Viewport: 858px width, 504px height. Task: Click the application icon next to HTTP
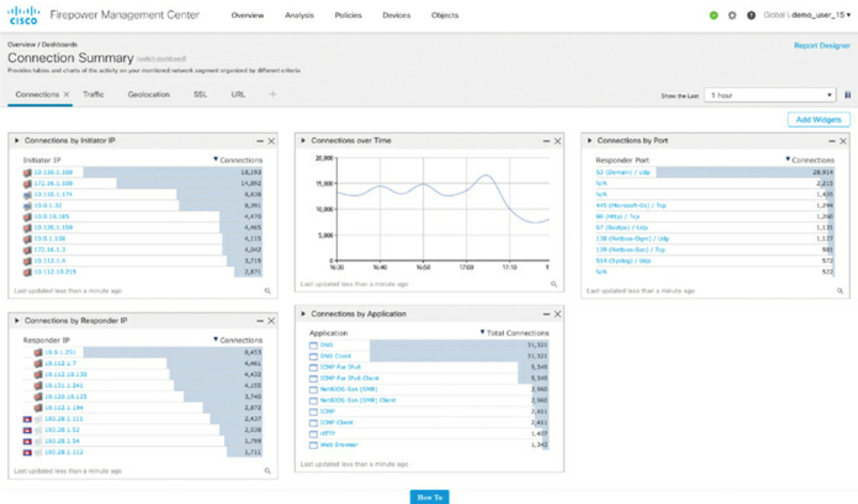click(x=314, y=434)
